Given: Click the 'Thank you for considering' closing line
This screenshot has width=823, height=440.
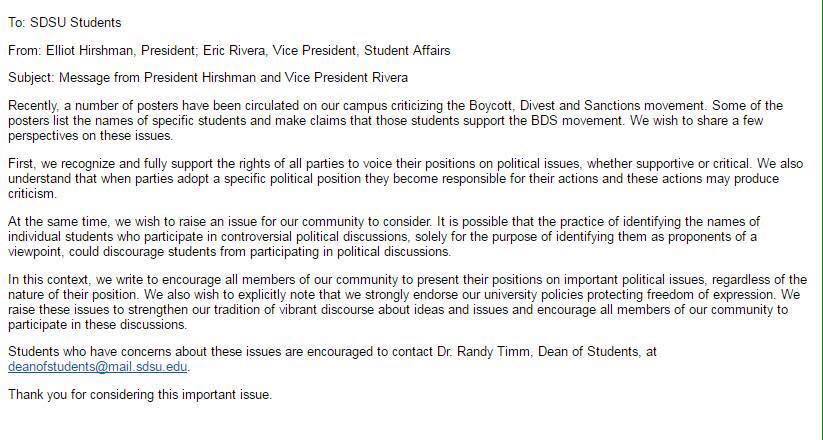Looking at the screenshot, I should click(x=139, y=394).
